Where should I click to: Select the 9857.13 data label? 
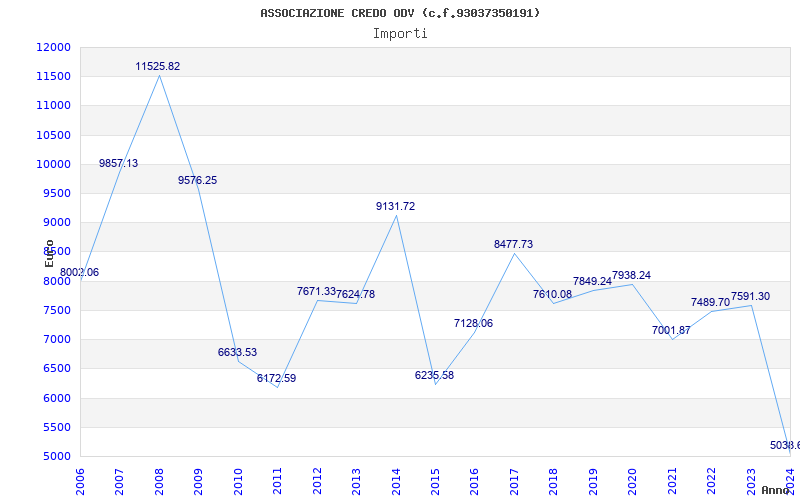[118, 163]
